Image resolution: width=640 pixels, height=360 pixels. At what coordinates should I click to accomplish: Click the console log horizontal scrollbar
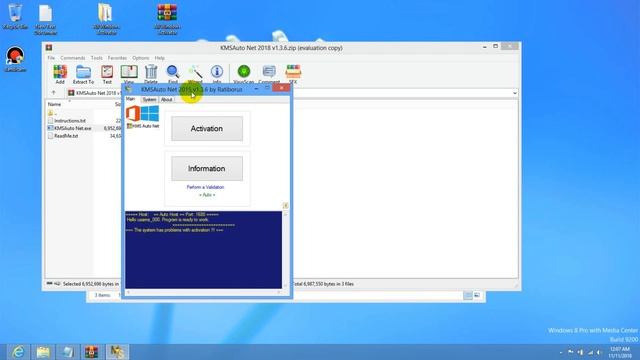coord(204,292)
